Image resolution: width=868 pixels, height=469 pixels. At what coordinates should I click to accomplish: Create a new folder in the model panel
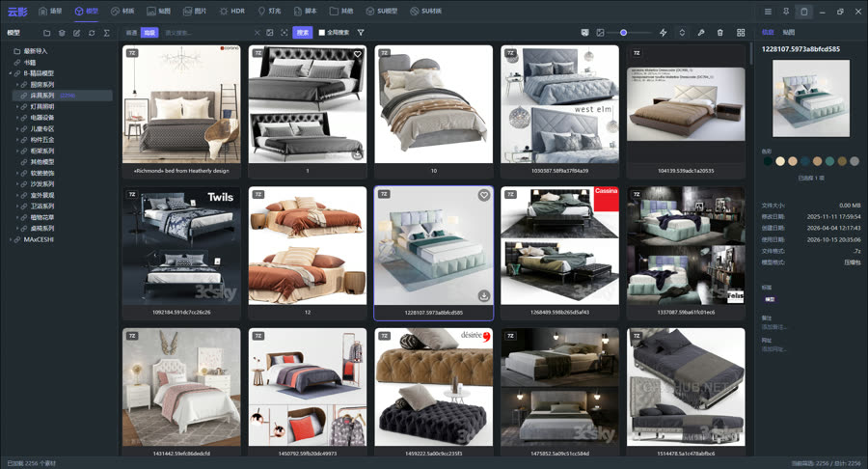click(46, 33)
